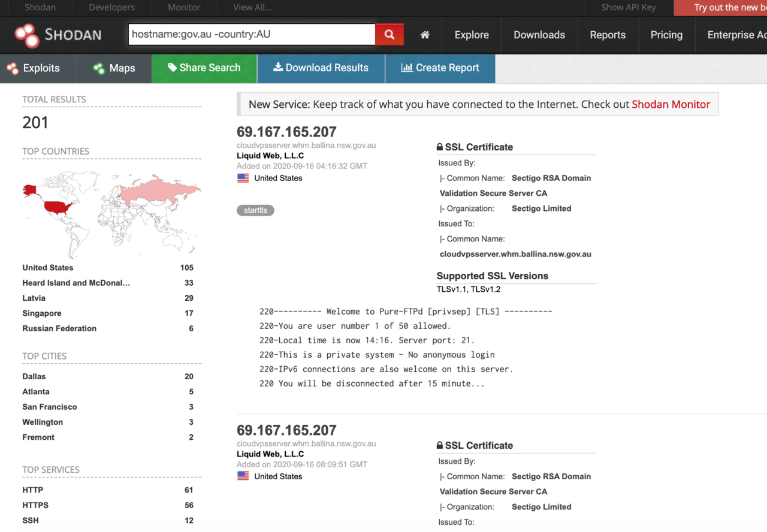The width and height of the screenshot is (767, 532).
Task: Click the Create Report button
Action: coord(440,68)
